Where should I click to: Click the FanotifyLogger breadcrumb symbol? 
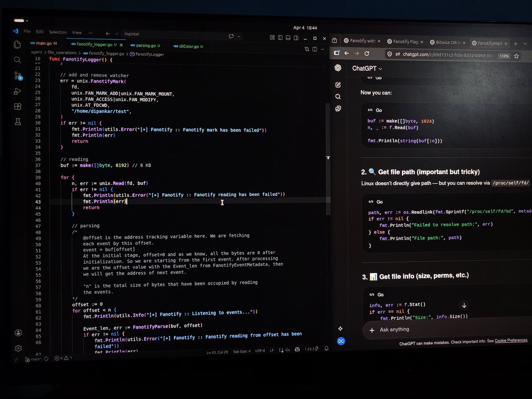pos(147,54)
